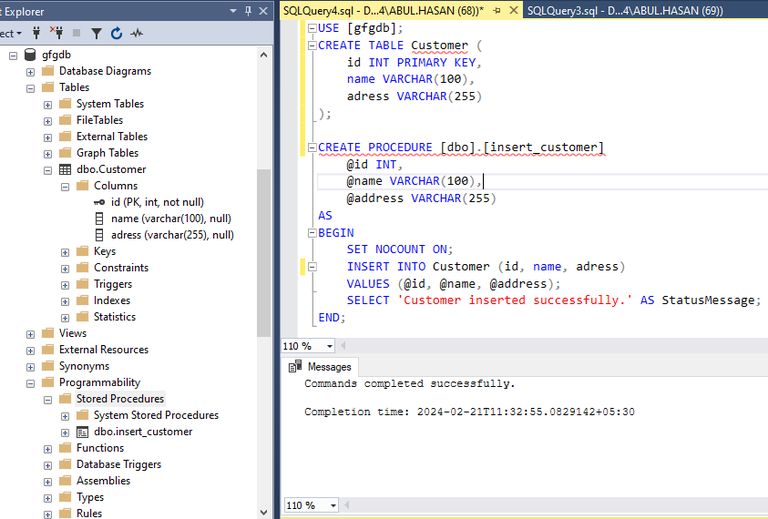Image resolution: width=768 pixels, height=519 pixels.
Task: Click the column icon beside name varchar(100)
Action: click(x=99, y=218)
